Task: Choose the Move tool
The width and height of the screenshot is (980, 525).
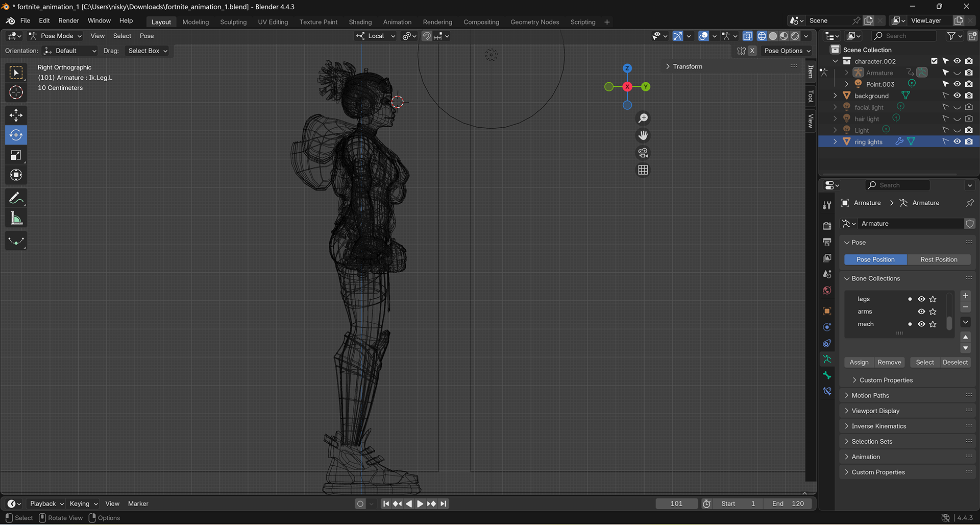Action: [16, 115]
